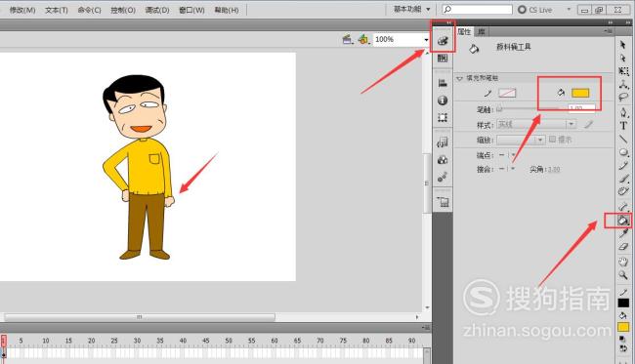This screenshot has height=364, width=635.
Task: Click the properties panel yellow fill swatch
Action: pos(580,93)
